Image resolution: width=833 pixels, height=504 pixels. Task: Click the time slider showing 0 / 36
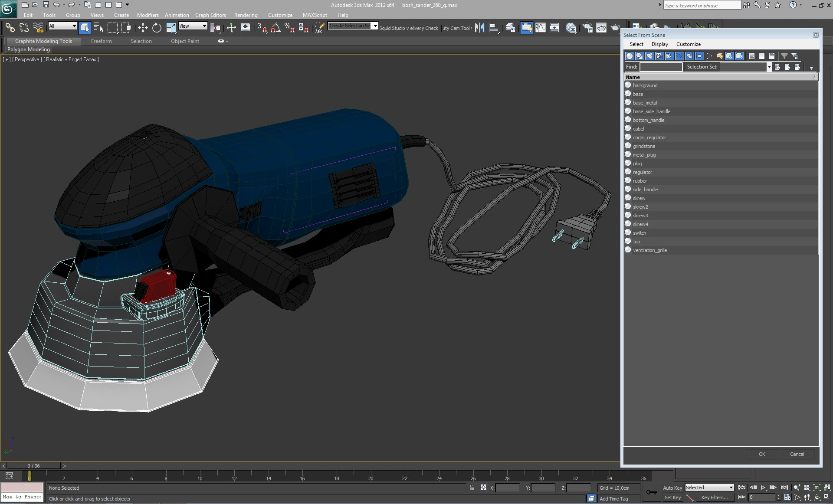[x=33, y=466]
